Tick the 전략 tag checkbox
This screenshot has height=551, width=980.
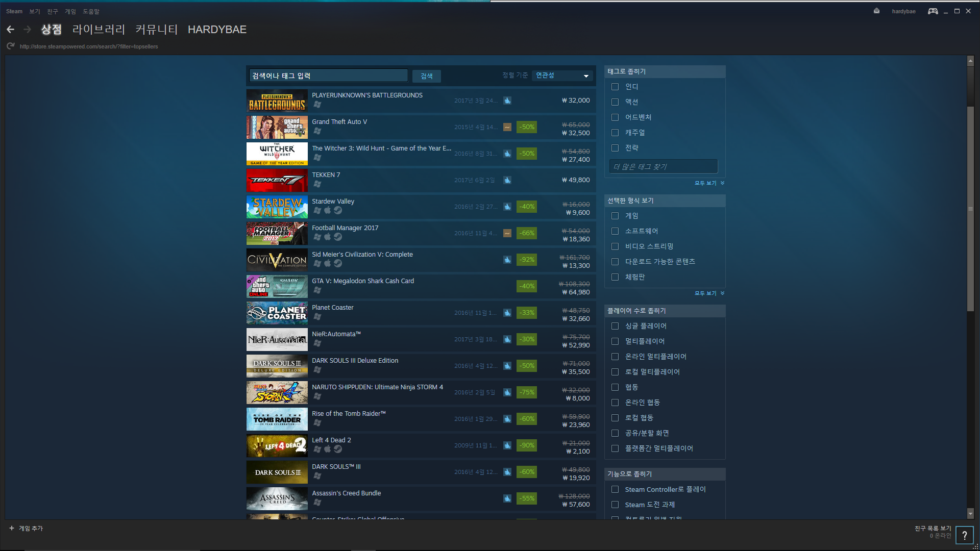click(615, 148)
